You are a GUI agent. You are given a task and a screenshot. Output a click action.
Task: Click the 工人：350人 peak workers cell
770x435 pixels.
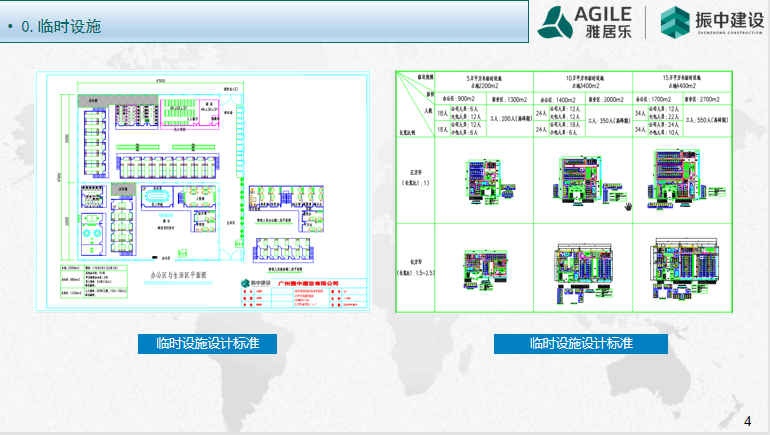[609, 120]
